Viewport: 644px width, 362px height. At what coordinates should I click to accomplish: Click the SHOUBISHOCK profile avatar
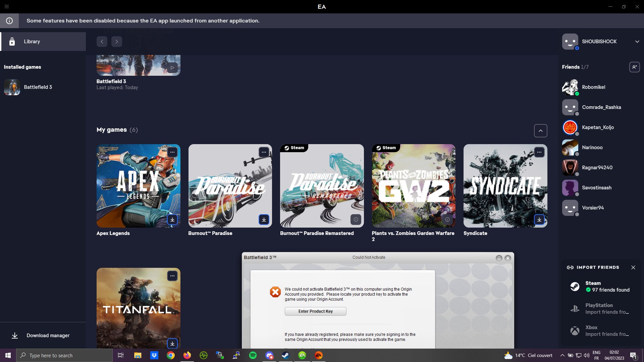tap(570, 42)
